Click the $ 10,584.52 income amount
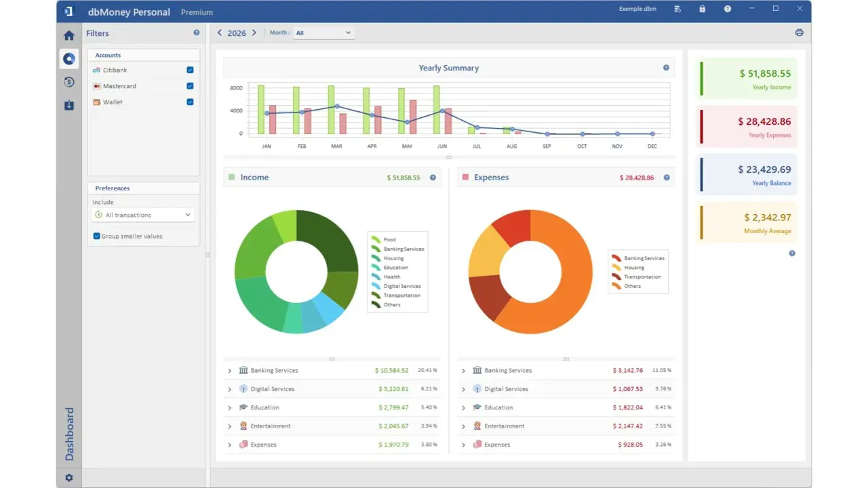This screenshot has height=488, width=868. click(391, 371)
